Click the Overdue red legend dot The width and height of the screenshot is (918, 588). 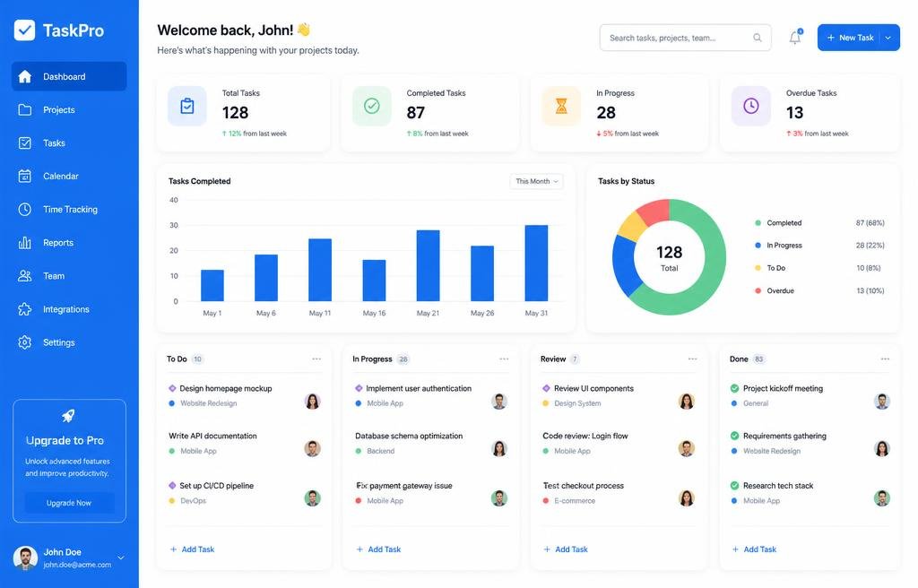[758, 291]
